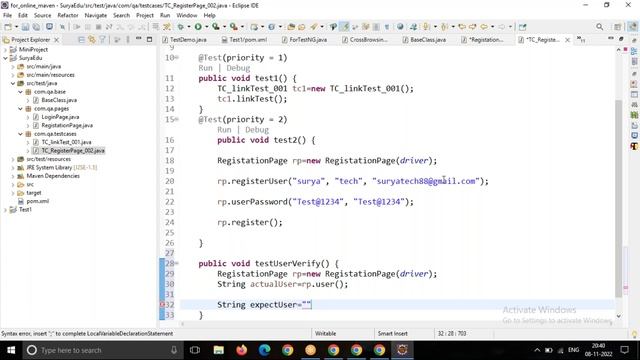Show hidden editor tabs list

581,39
